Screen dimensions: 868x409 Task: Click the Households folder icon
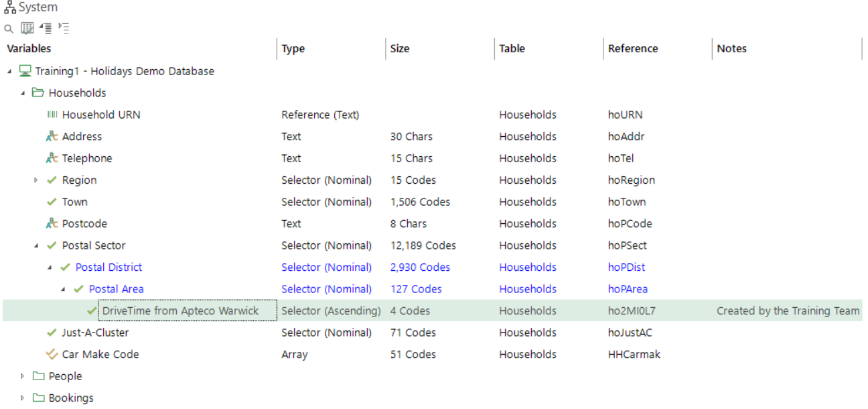(39, 93)
